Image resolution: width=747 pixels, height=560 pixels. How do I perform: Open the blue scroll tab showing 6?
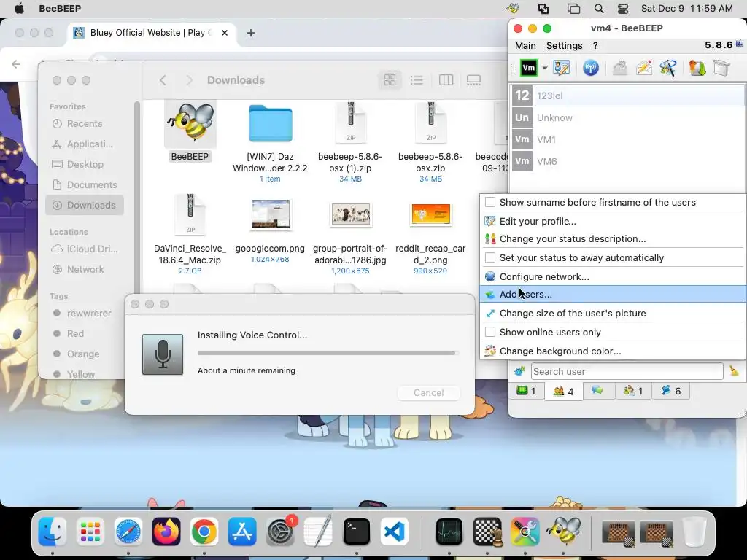tap(671, 392)
